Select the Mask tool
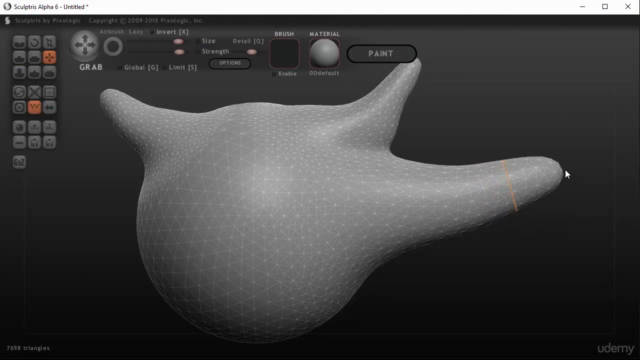 pos(19,107)
